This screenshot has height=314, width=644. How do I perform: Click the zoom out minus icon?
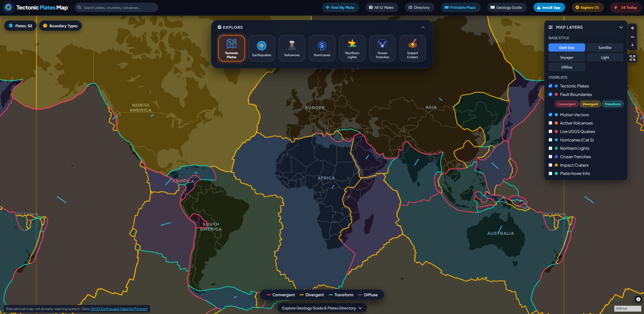tap(632, 37)
